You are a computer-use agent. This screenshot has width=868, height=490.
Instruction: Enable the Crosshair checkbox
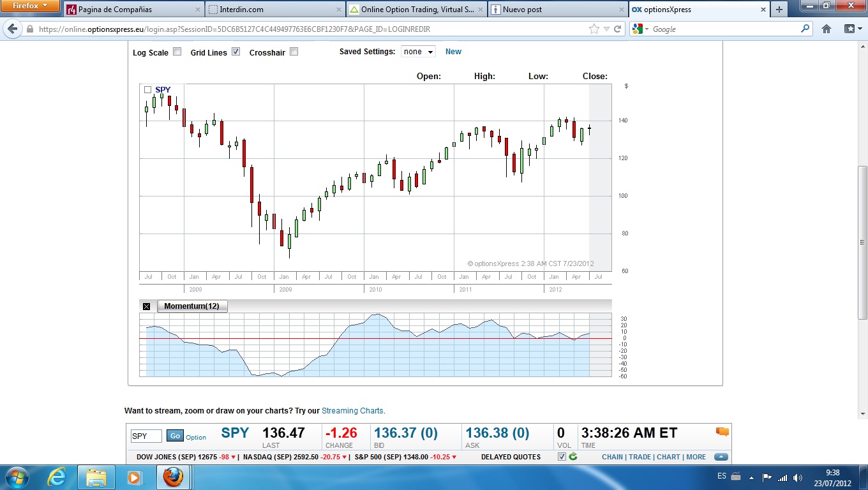(294, 52)
